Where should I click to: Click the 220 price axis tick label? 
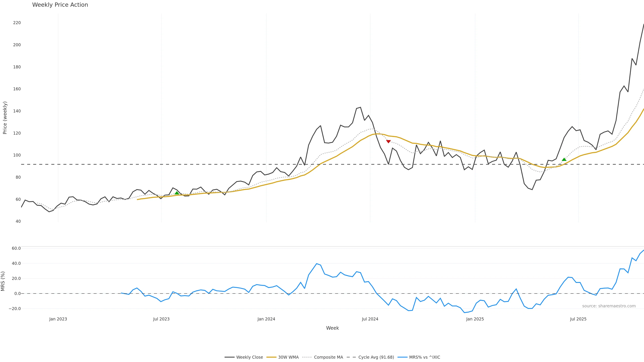coord(17,23)
